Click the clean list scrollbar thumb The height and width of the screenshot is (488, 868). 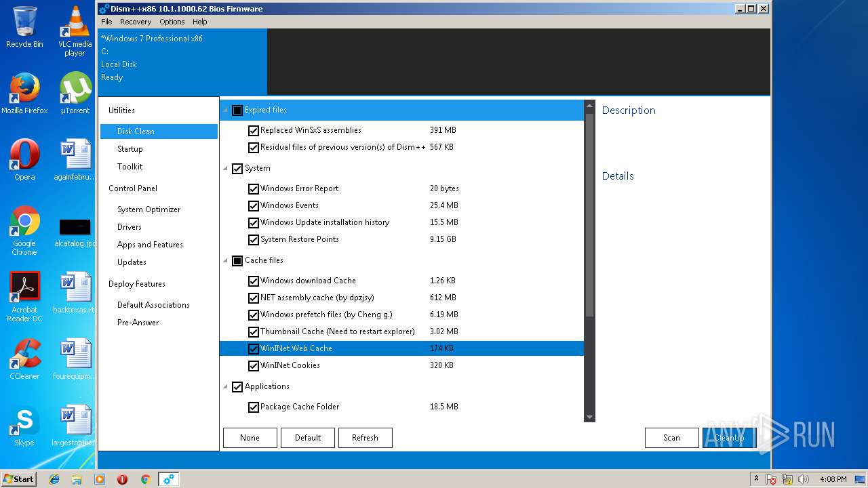[x=589, y=214]
